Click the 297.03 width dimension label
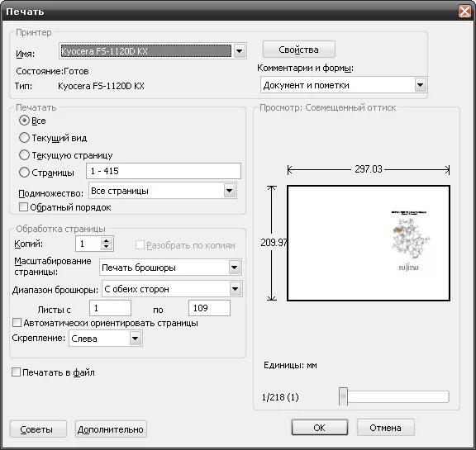The width and height of the screenshot is (476, 450). point(369,169)
